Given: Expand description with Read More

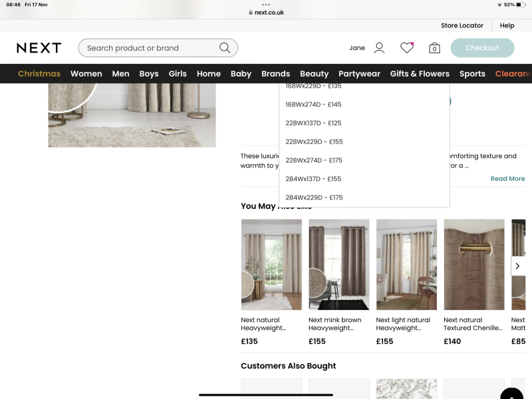Looking at the screenshot, I should (507, 178).
